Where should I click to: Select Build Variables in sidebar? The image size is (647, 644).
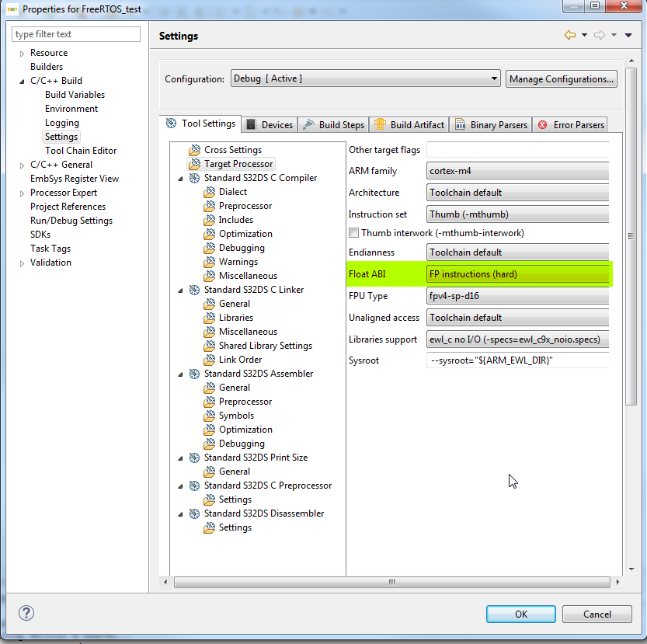[75, 95]
